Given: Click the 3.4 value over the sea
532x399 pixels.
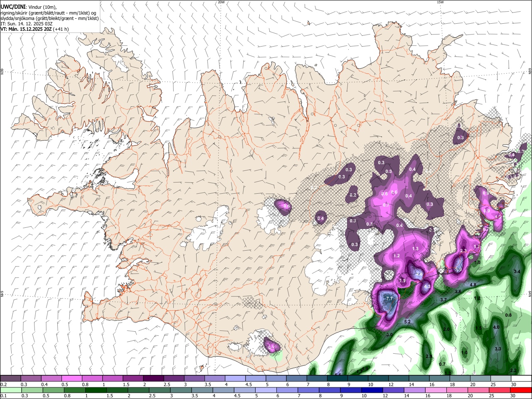Looking at the screenshot, I should (517, 271).
